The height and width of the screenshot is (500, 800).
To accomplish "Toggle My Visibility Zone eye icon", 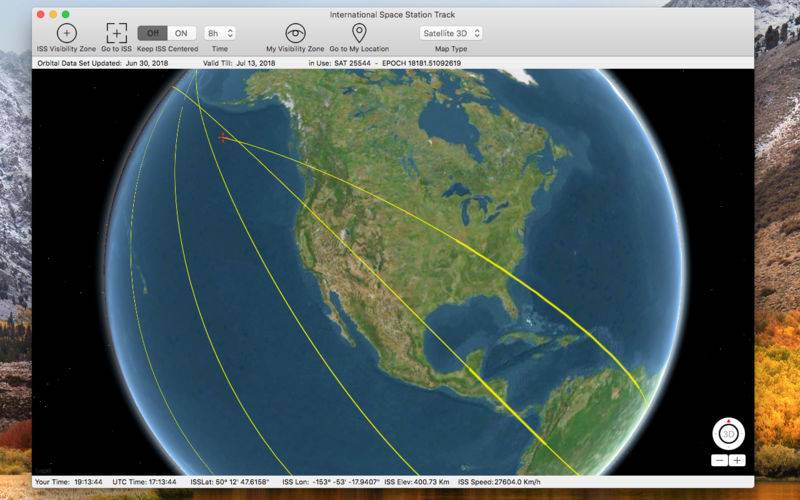I will pos(295,33).
